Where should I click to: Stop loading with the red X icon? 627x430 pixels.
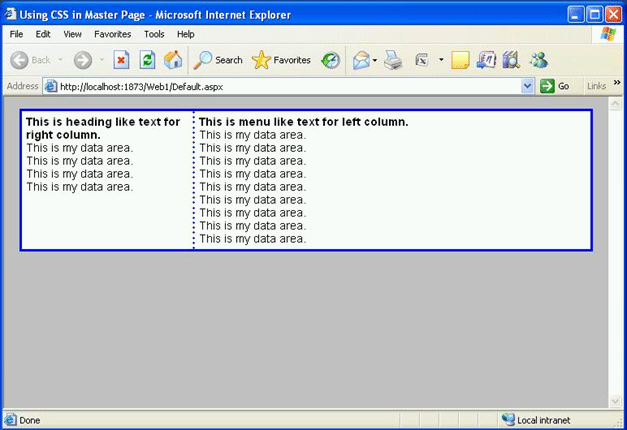tap(121, 60)
